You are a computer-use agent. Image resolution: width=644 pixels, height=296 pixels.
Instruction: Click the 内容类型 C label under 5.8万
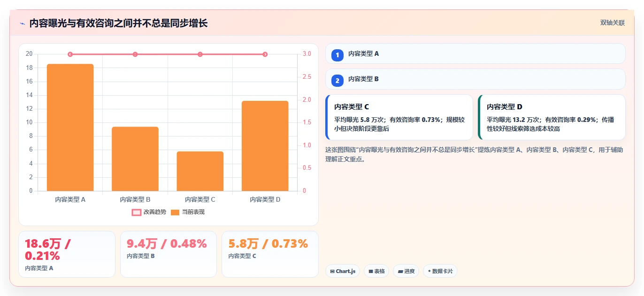tap(242, 256)
